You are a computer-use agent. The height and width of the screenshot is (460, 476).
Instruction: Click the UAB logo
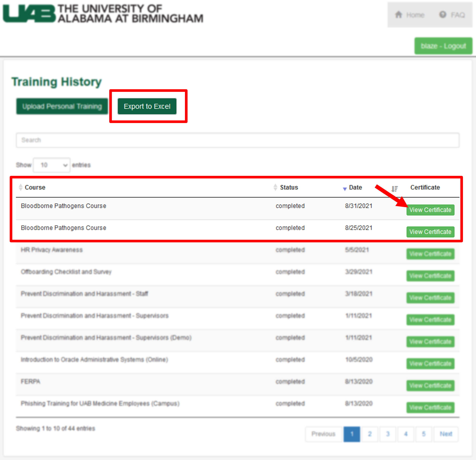click(29, 13)
